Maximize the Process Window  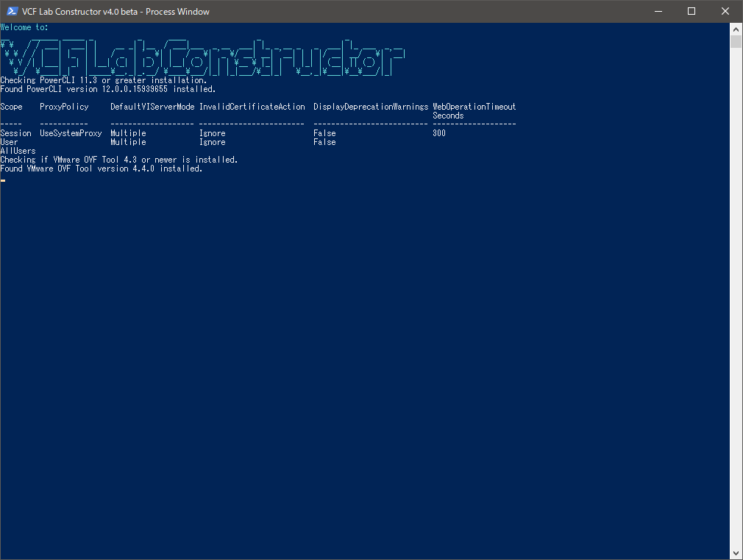tap(692, 11)
